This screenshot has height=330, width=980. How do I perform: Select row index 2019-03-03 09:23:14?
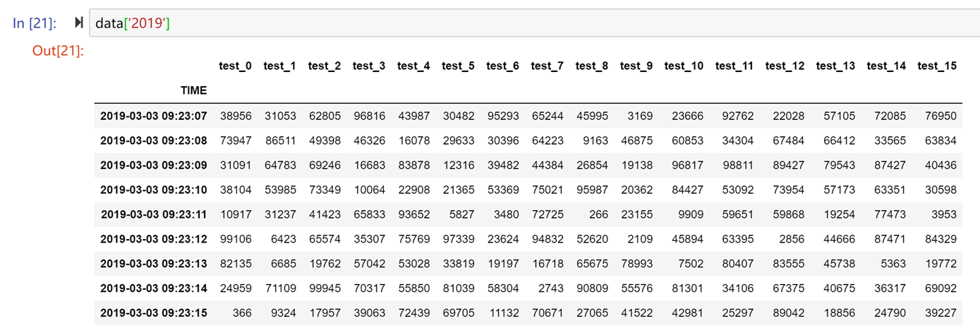coord(154,288)
